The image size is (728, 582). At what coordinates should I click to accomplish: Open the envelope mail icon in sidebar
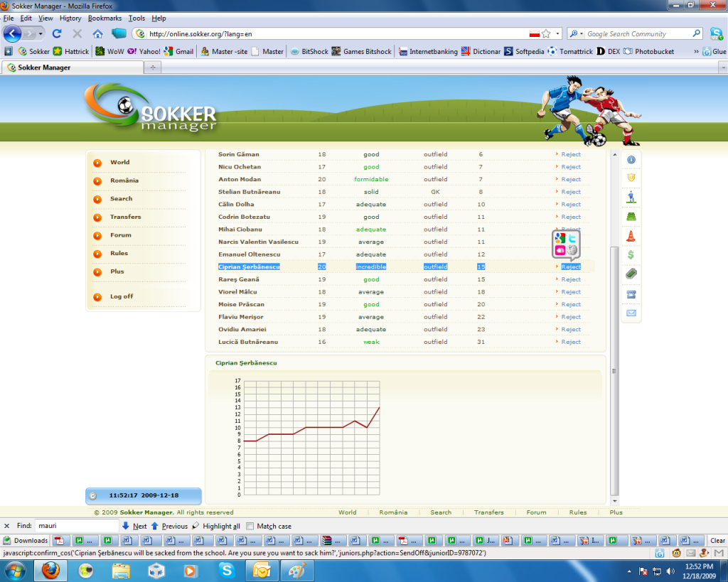click(x=631, y=313)
